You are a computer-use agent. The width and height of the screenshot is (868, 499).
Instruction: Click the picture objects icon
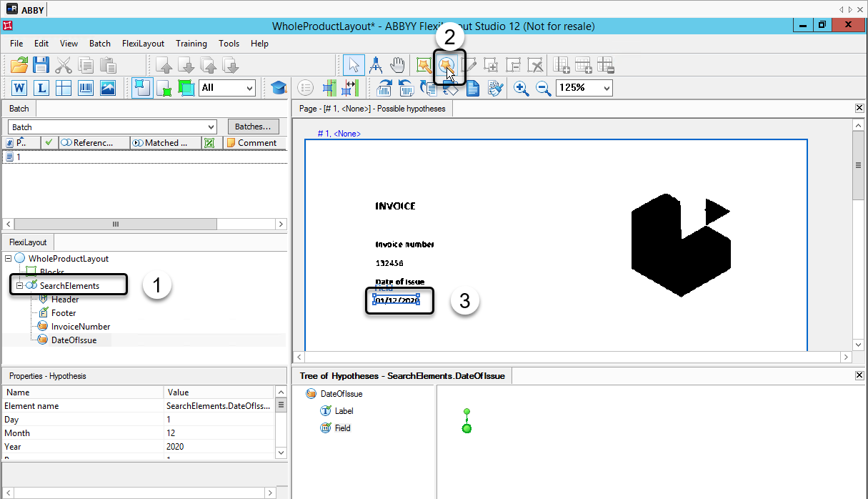point(108,88)
